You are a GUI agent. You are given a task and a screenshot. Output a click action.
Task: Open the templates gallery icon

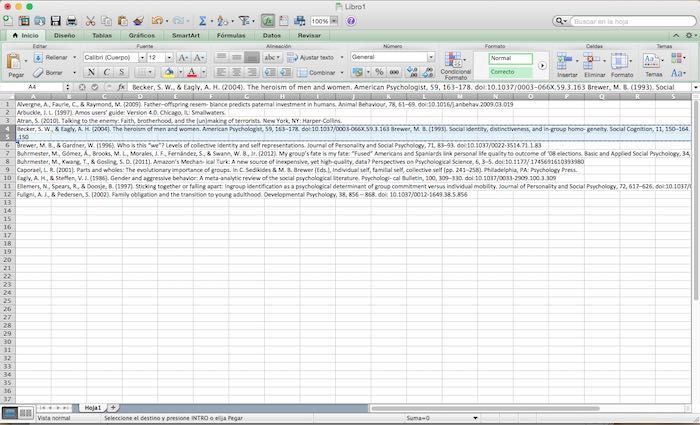(x=24, y=21)
